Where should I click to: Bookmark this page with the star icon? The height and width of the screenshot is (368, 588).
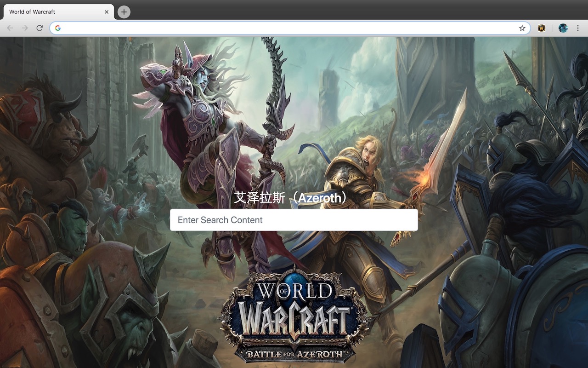pyautogui.click(x=522, y=28)
